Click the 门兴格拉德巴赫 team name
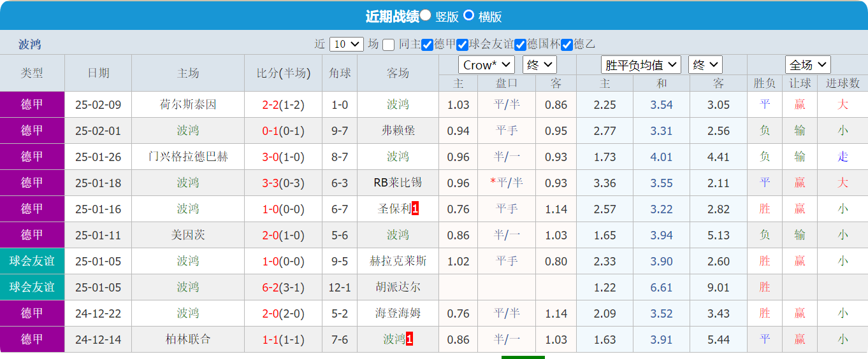868x359 pixels. click(x=188, y=157)
